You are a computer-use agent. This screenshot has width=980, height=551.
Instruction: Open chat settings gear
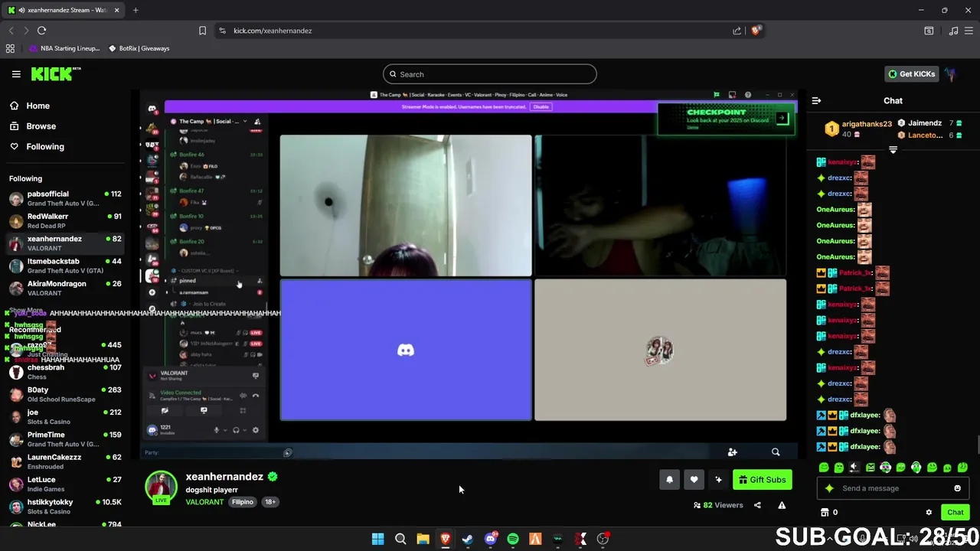tap(929, 513)
